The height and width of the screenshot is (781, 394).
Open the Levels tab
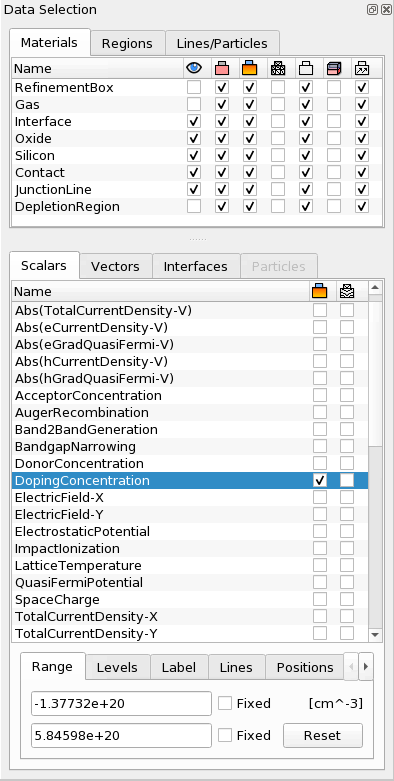117,667
